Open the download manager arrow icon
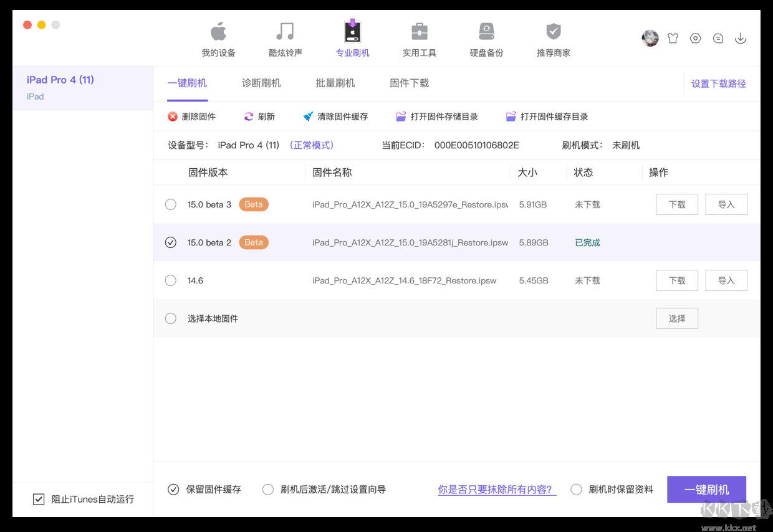Screen dimensions: 773x532 point(741,38)
